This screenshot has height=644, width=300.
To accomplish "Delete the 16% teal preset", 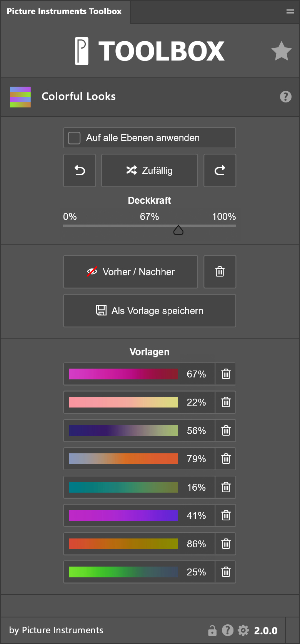I will pyautogui.click(x=226, y=487).
